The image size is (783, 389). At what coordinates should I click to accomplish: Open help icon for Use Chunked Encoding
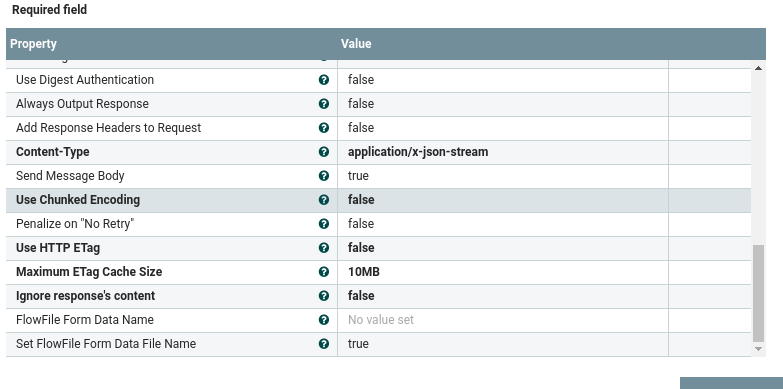[x=324, y=200]
